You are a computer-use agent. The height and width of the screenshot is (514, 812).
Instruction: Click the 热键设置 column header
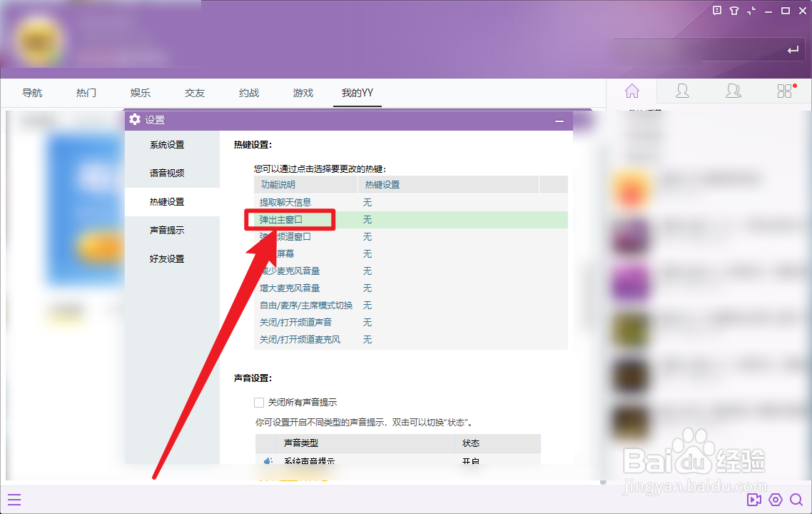pyautogui.click(x=449, y=184)
